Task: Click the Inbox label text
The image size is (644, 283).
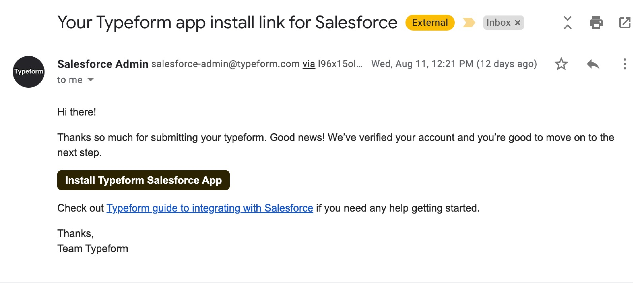Action: coord(498,23)
